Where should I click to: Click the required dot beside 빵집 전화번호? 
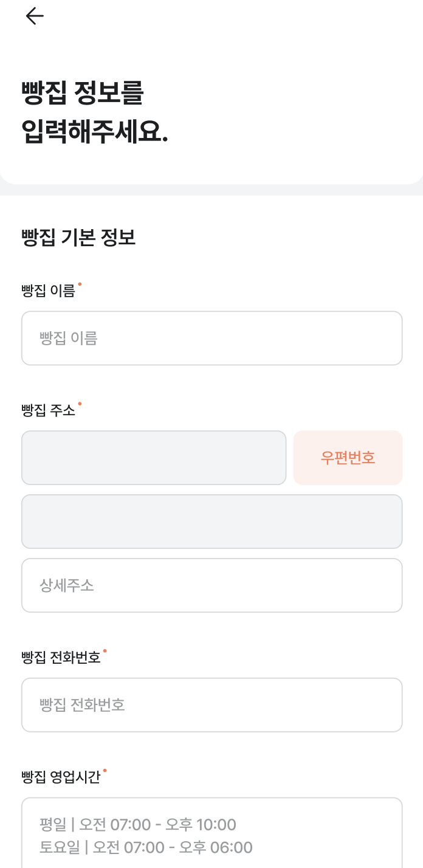click(105, 651)
